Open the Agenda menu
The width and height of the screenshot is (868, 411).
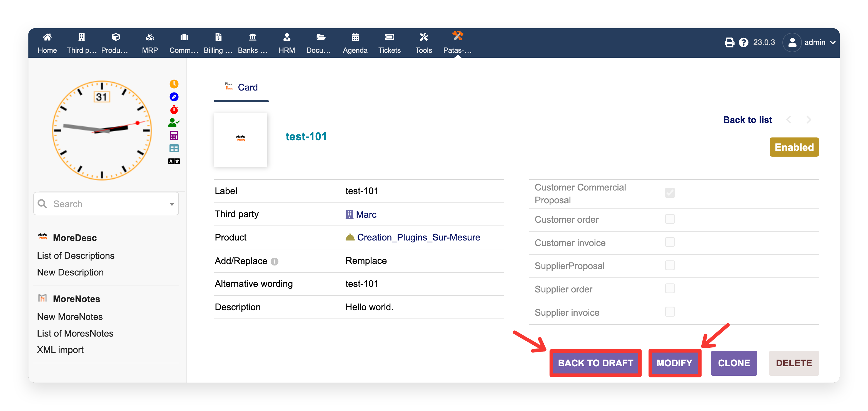[355, 43]
